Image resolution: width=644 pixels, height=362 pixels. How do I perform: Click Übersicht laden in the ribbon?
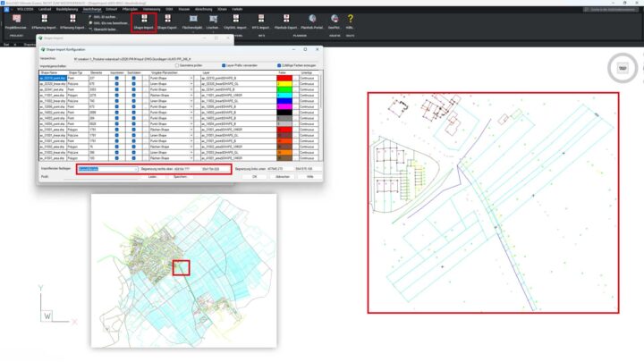point(103,29)
